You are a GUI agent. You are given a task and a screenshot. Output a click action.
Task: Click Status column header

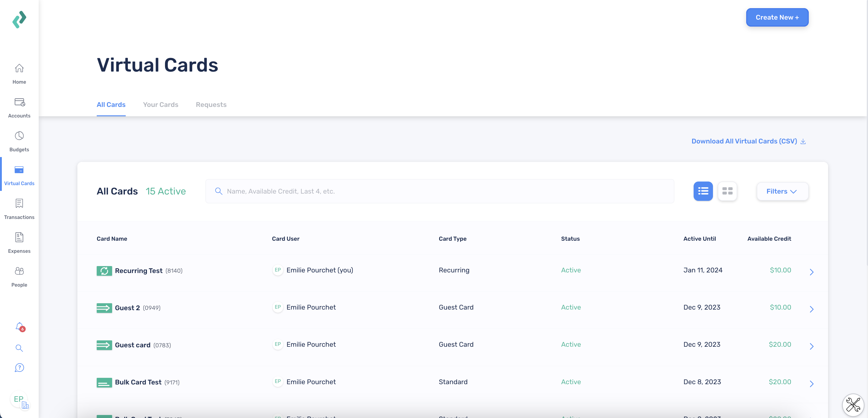click(570, 239)
